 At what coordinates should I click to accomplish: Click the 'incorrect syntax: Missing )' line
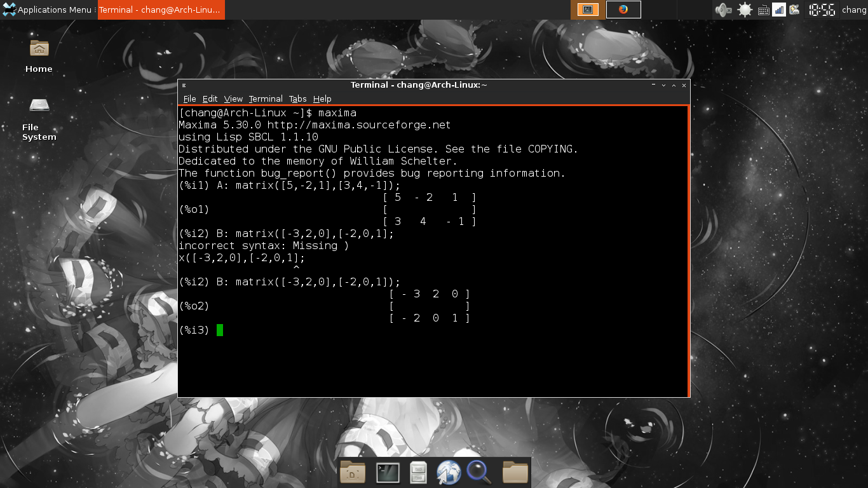[x=264, y=245]
